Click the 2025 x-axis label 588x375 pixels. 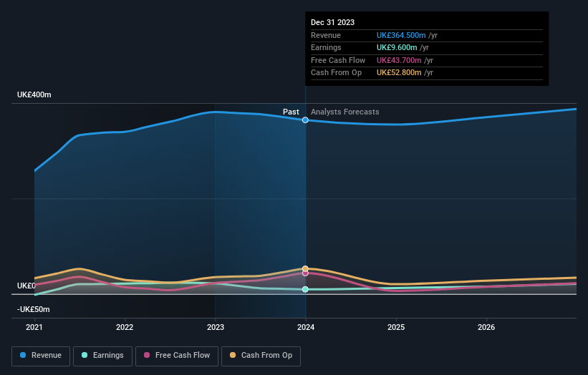coord(396,328)
